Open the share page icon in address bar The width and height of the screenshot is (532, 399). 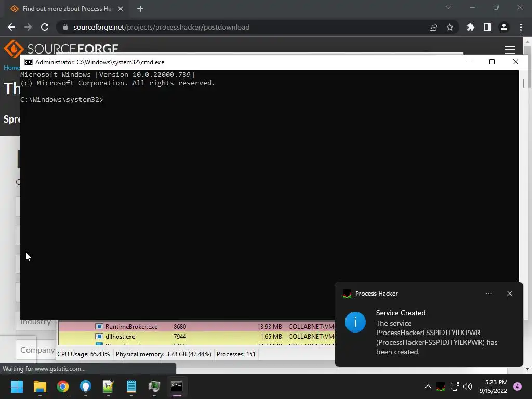click(x=433, y=27)
